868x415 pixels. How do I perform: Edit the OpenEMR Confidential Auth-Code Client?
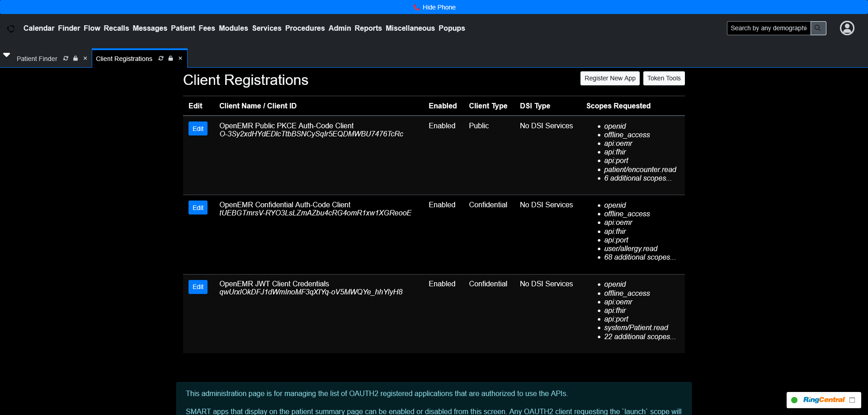198,208
